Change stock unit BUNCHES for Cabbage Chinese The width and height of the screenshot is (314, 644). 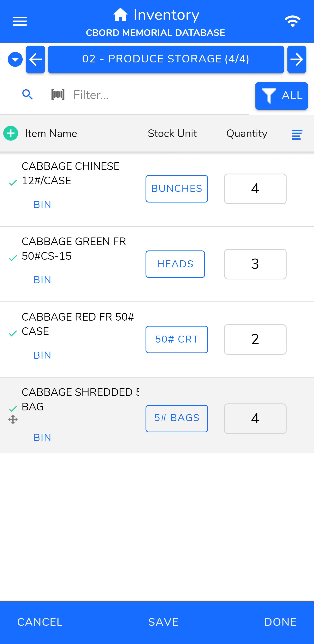click(177, 189)
